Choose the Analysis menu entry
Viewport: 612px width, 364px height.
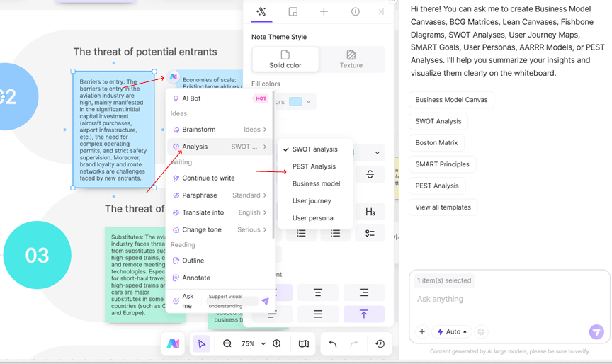(220, 147)
